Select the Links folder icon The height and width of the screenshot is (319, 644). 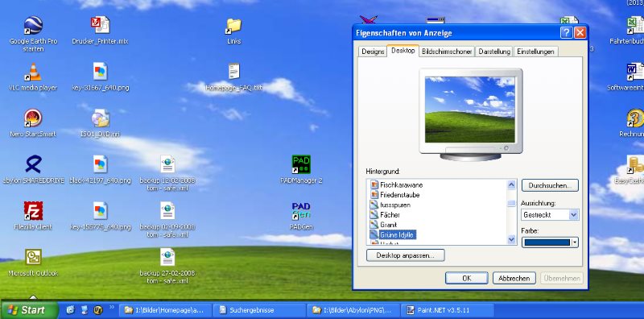coord(233,26)
